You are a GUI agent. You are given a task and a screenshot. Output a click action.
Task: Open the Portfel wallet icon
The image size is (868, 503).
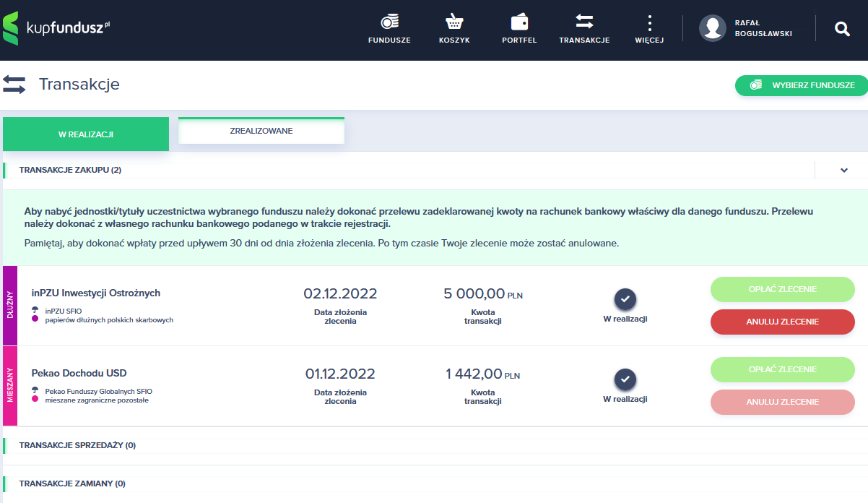click(519, 22)
